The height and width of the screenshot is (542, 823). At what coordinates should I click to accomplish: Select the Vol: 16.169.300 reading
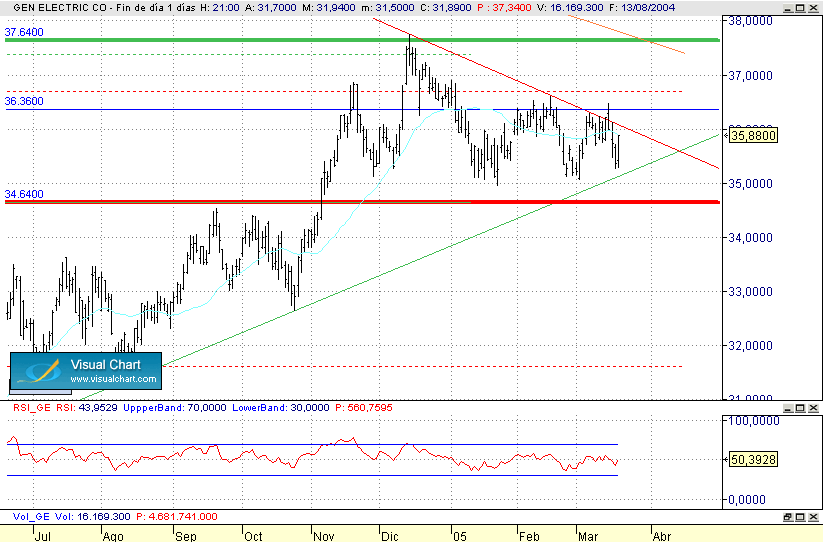point(92,517)
